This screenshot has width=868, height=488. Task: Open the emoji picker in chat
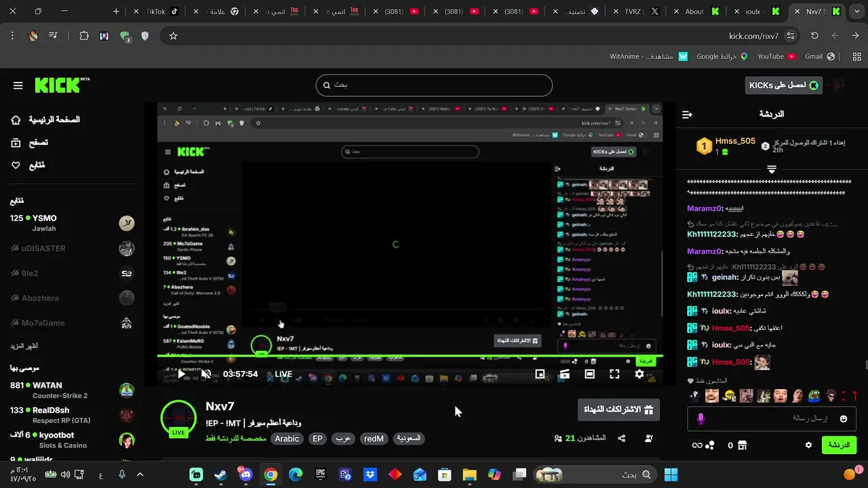[x=844, y=419]
